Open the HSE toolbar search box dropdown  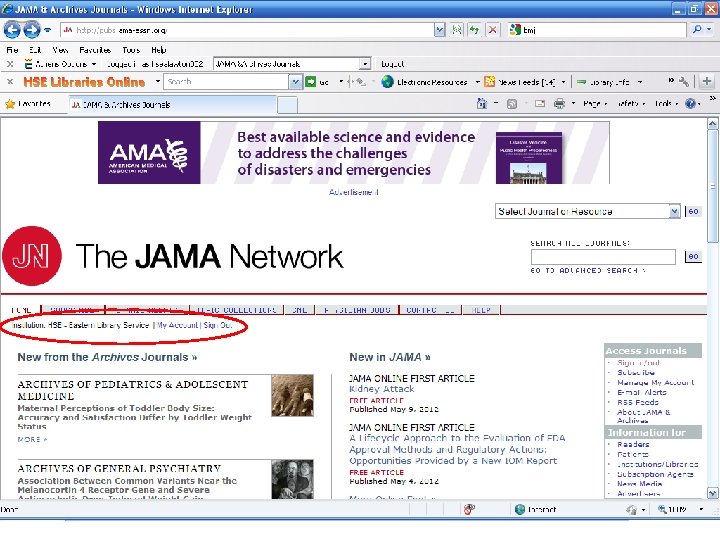click(295, 82)
